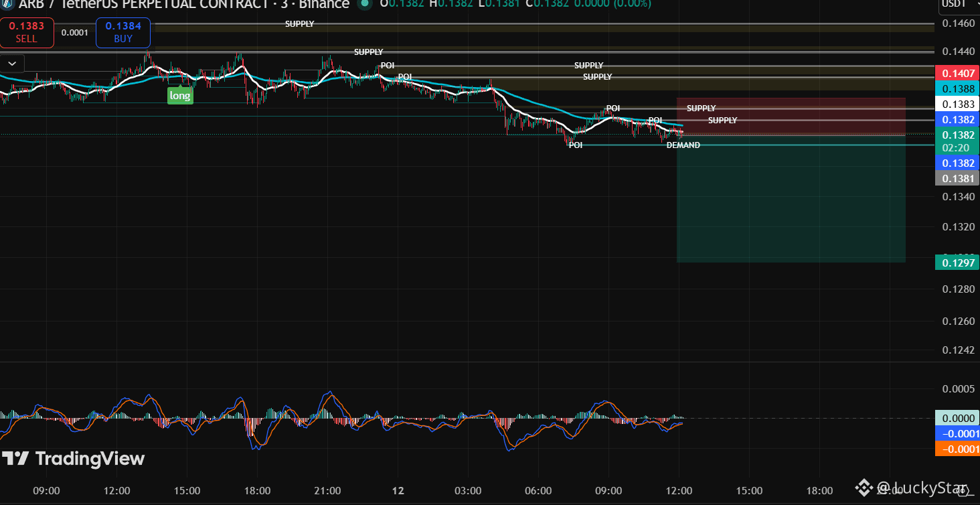The height and width of the screenshot is (505, 980).
Task: Collapse the legend with the chevron below SELL
Action: pyautogui.click(x=13, y=64)
